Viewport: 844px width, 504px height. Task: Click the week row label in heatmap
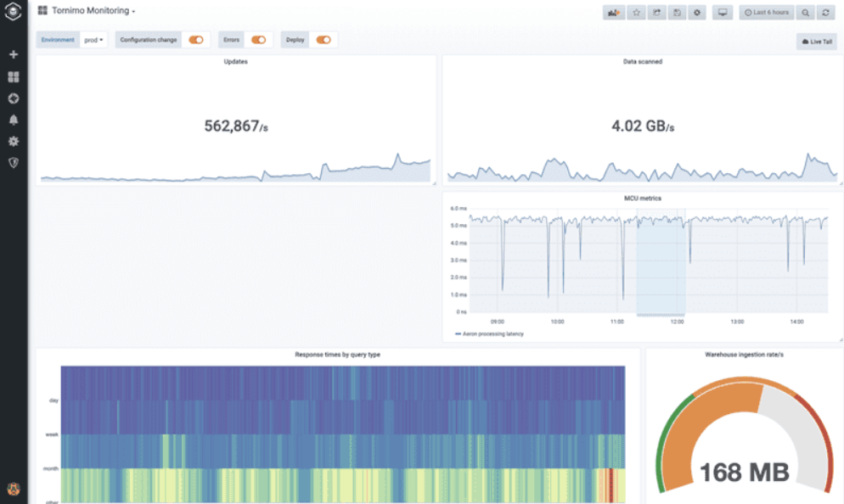coord(52,434)
